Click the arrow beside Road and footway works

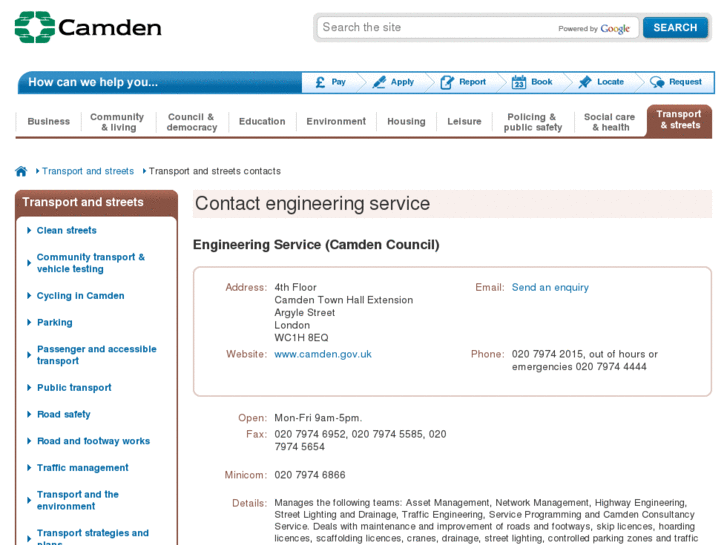pyautogui.click(x=29, y=441)
